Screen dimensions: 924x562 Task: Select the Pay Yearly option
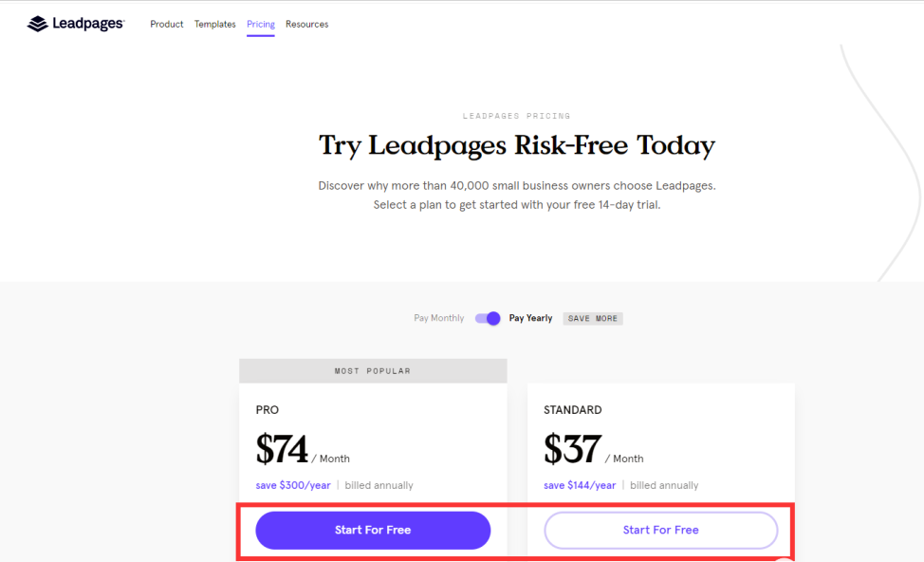tap(530, 318)
